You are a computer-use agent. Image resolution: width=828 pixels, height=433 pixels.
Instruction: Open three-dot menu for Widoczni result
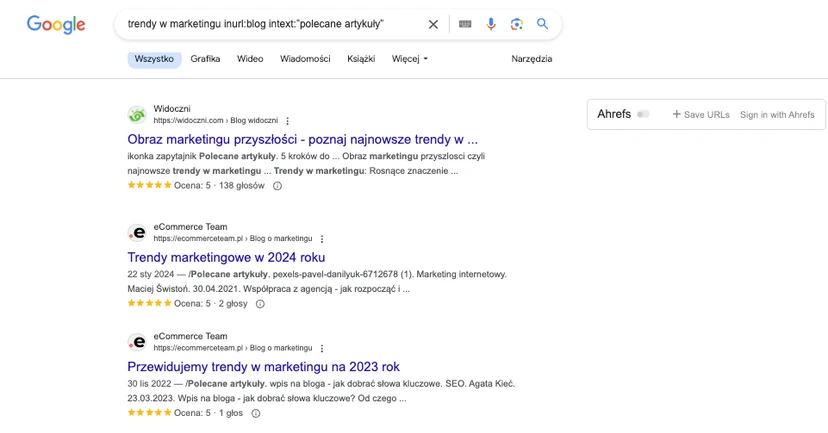287,121
